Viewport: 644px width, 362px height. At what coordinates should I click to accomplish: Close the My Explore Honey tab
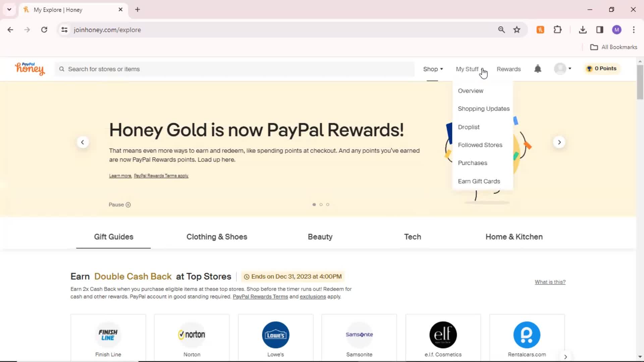tap(120, 10)
